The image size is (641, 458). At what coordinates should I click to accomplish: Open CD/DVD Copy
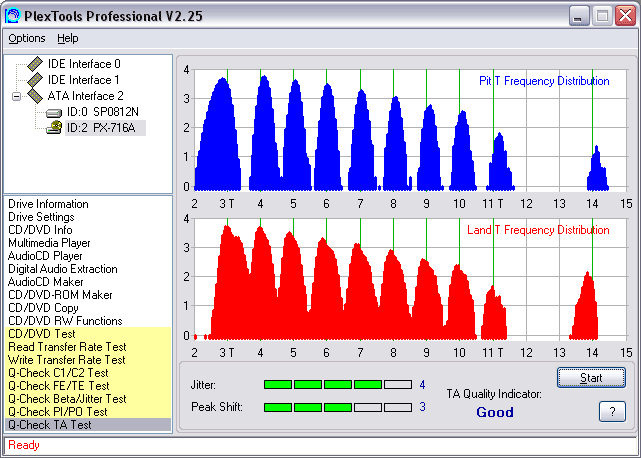click(x=43, y=308)
